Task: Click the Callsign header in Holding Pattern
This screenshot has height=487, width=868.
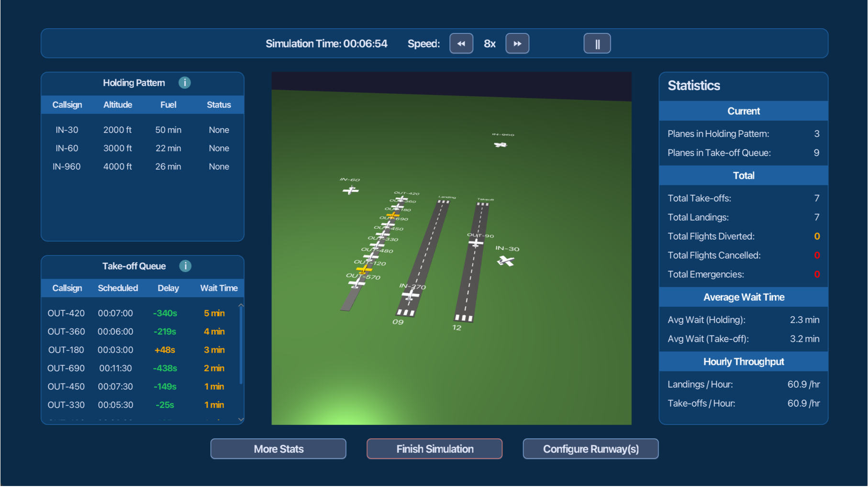Action: tap(67, 105)
